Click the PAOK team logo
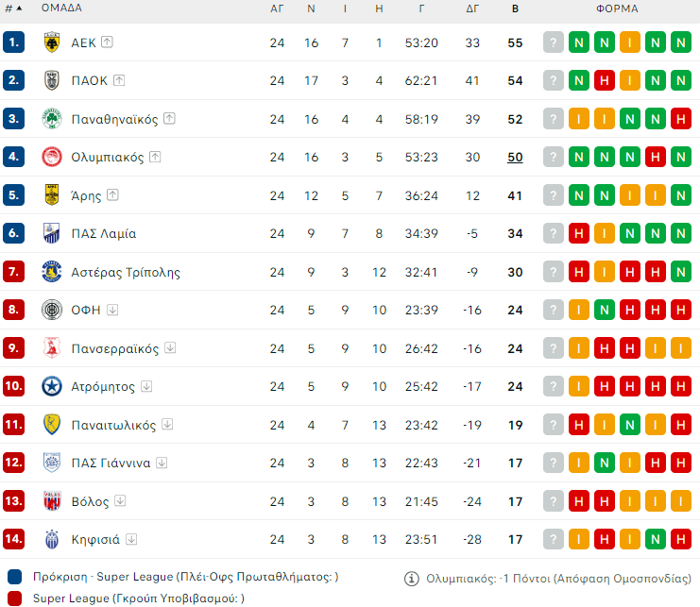This screenshot has width=700, height=607. (x=52, y=80)
